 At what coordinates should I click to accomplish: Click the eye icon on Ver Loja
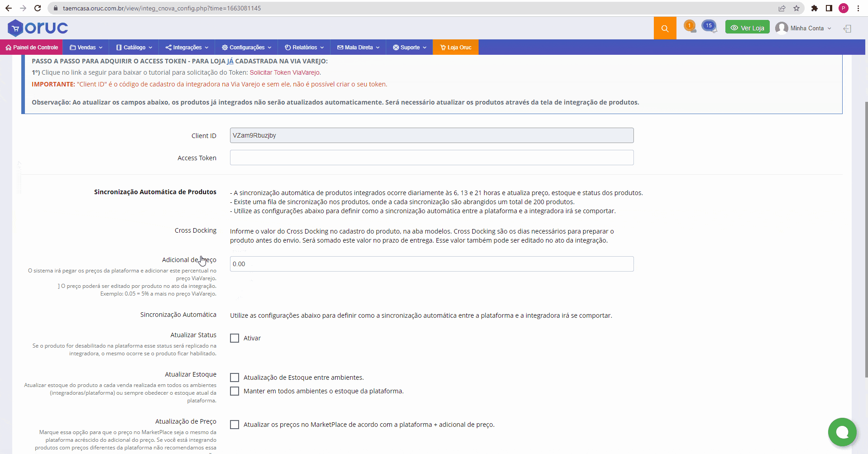[x=734, y=28]
